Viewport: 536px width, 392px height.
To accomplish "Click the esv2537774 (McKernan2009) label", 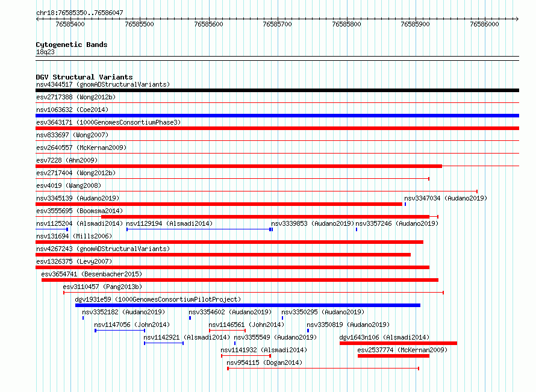I will [x=402, y=350].
